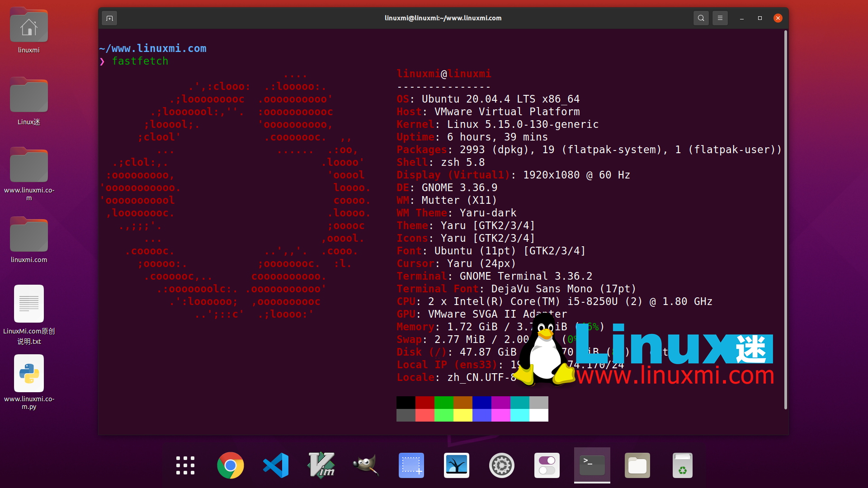Screen dimensions: 868x488
Task: Maximize the terminal window
Action: tap(760, 18)
